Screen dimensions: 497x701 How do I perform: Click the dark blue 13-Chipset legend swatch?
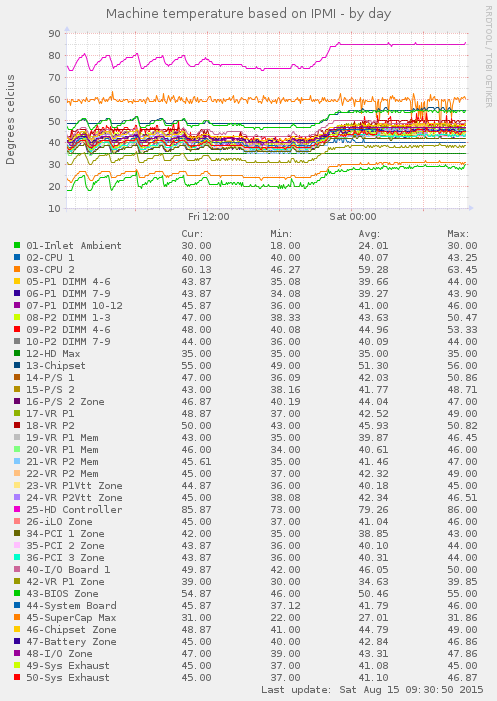pos(17,365)
